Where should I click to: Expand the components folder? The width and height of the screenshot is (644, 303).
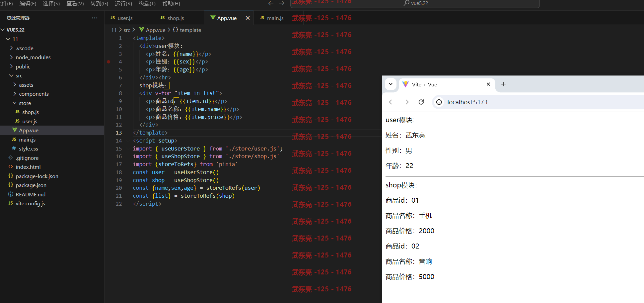point(52,94)
